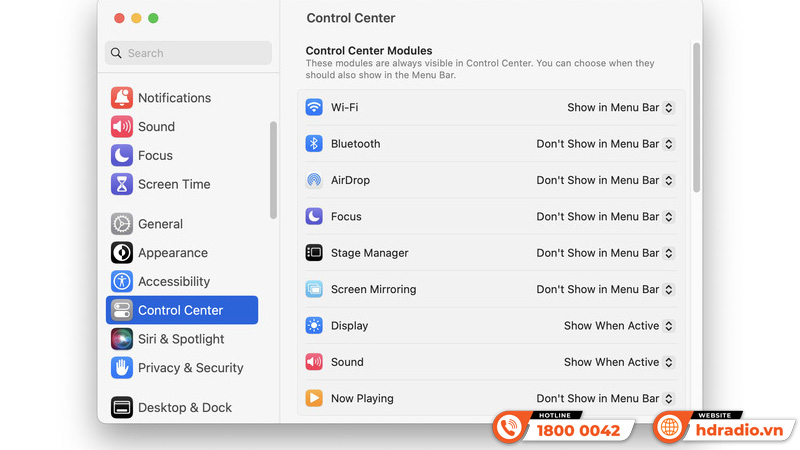Click the Stage Manager module icon
This screenshot has width=800, height=450.
pyautogui.click(x=314, y=253)
